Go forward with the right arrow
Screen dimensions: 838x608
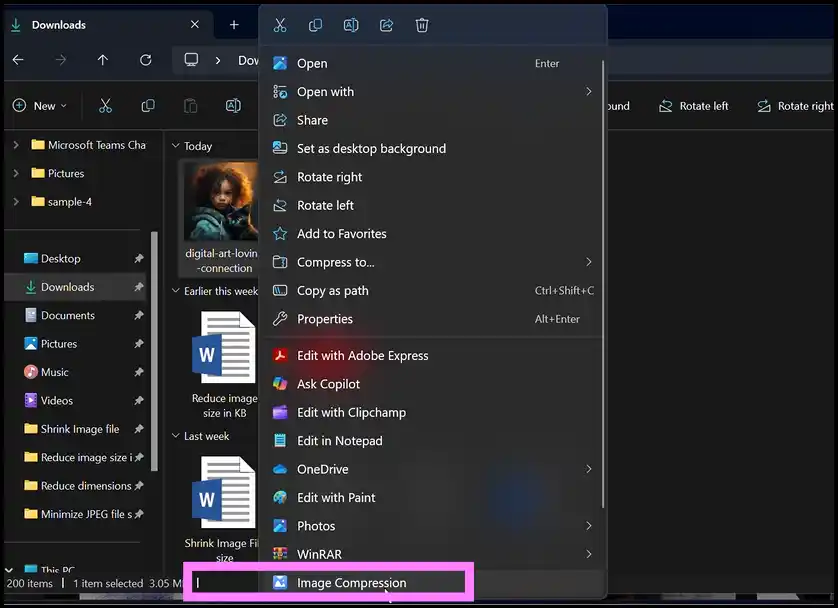click(x=61, y=60)
